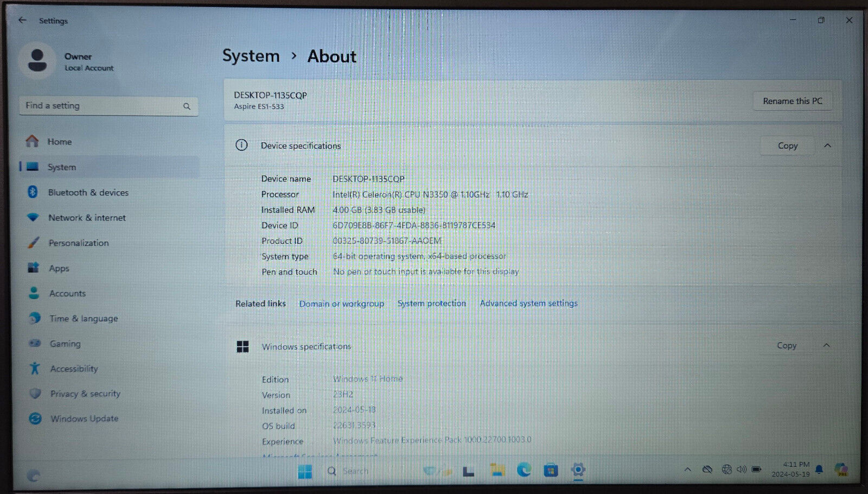Click the Network wifi icon in the sidebar
The height and width of the screenshot is (494, 868).
click(x=33, y=217)
